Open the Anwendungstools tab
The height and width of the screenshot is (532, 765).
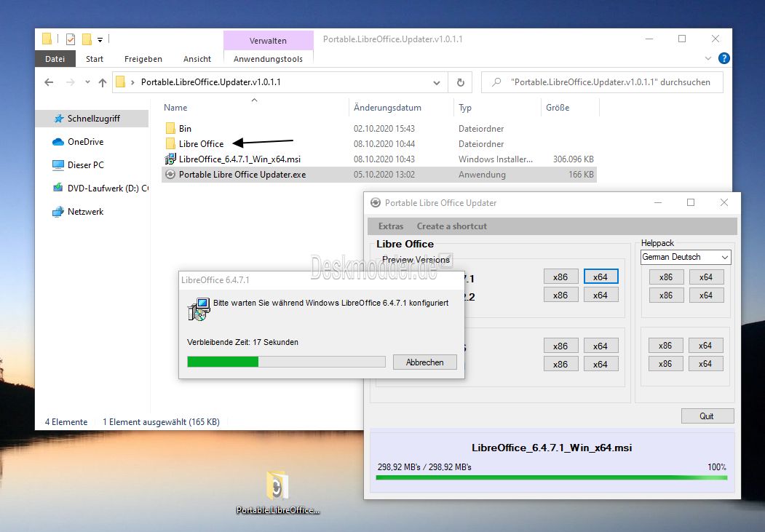coord(269,59)
